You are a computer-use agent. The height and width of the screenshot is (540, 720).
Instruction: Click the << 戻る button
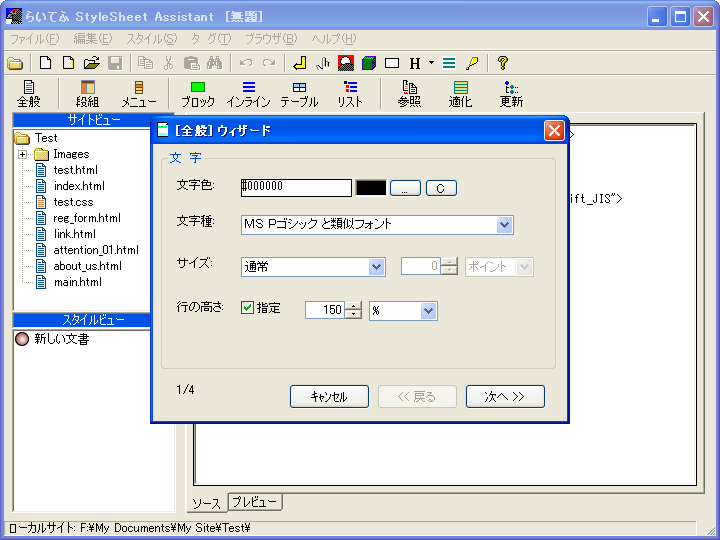tap(417, 396)
